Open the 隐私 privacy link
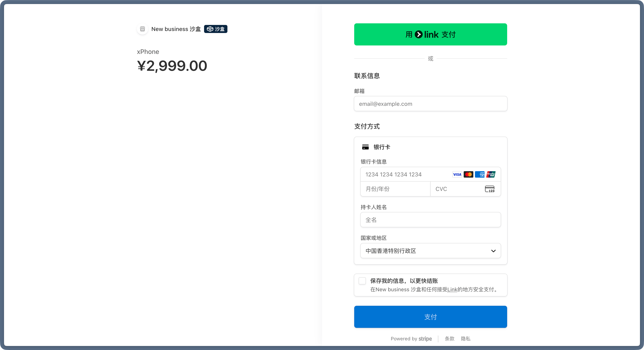 tap(465, 339)
